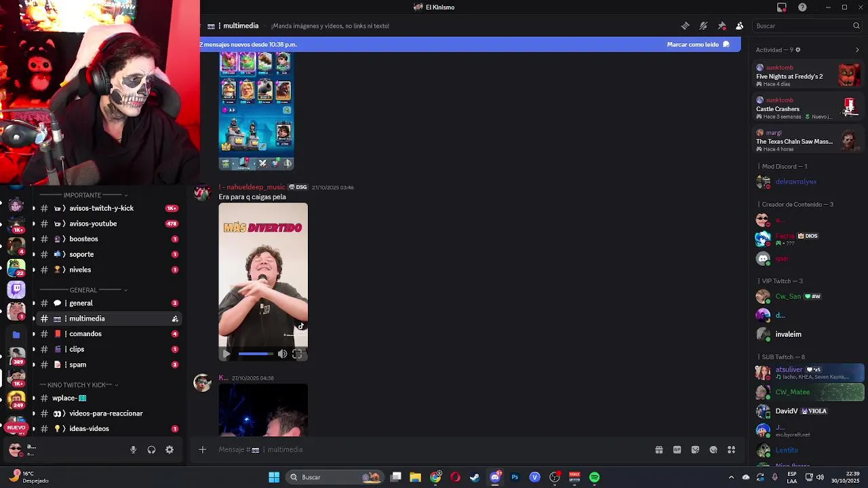Open Discord inbox icon in title bar
868x488 pixels.
pos(782,7)
